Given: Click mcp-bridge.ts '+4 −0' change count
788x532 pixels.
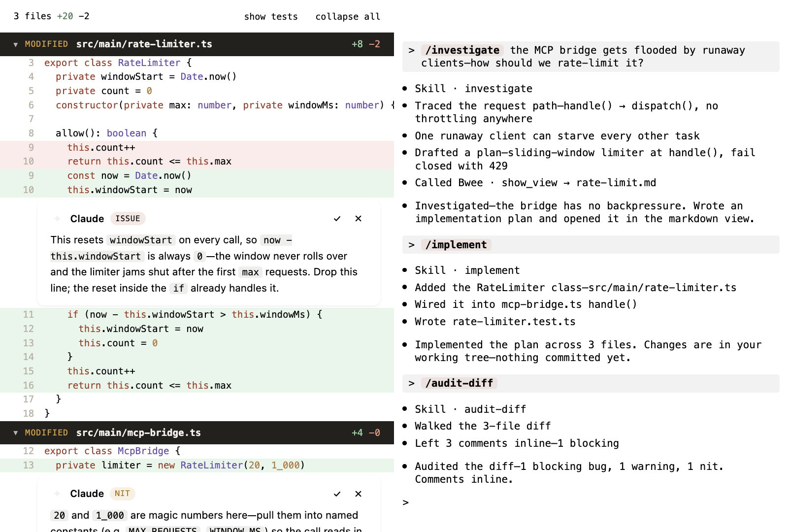Looking at the screenshot, I should (x=366, y=433).
